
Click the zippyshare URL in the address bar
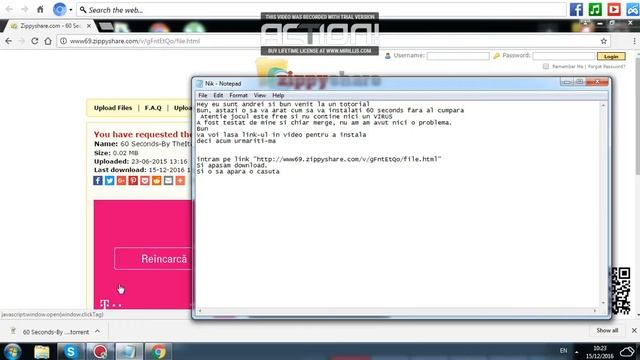(135, 41)
